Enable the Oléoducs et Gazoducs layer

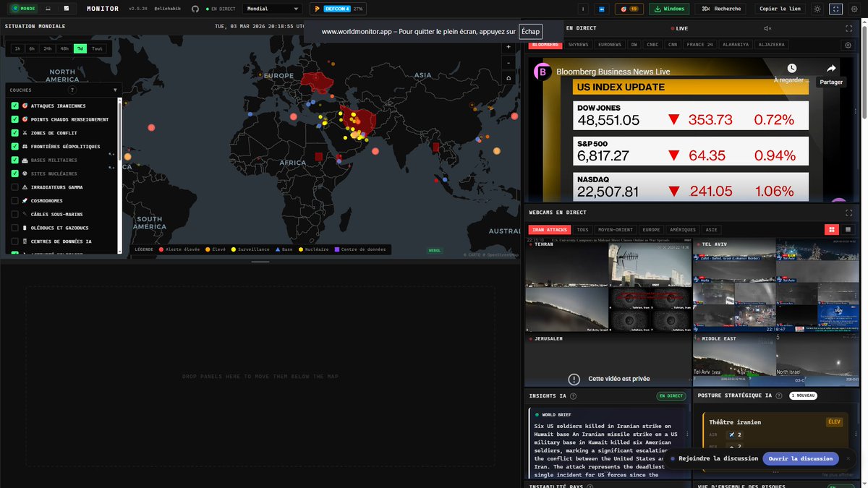[x=14, y=227]
